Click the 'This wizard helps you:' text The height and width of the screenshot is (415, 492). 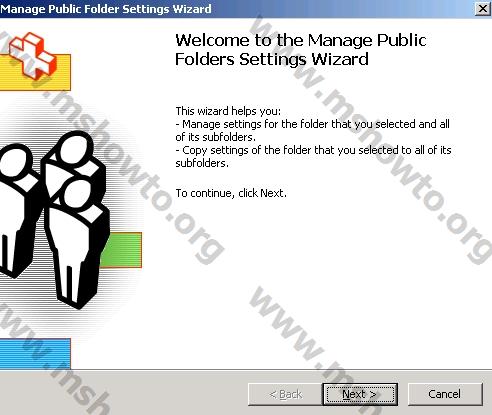(x=228, y=111)
